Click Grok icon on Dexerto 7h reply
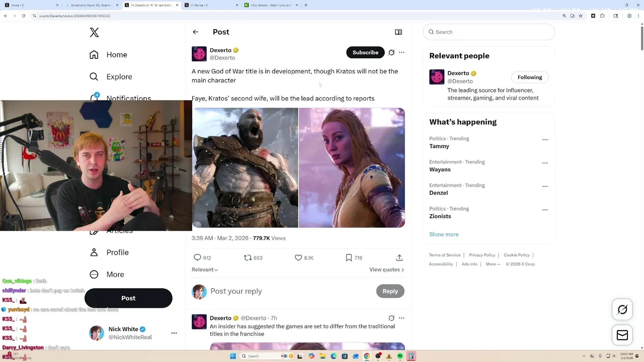644x362 pixels. point(391,318)
